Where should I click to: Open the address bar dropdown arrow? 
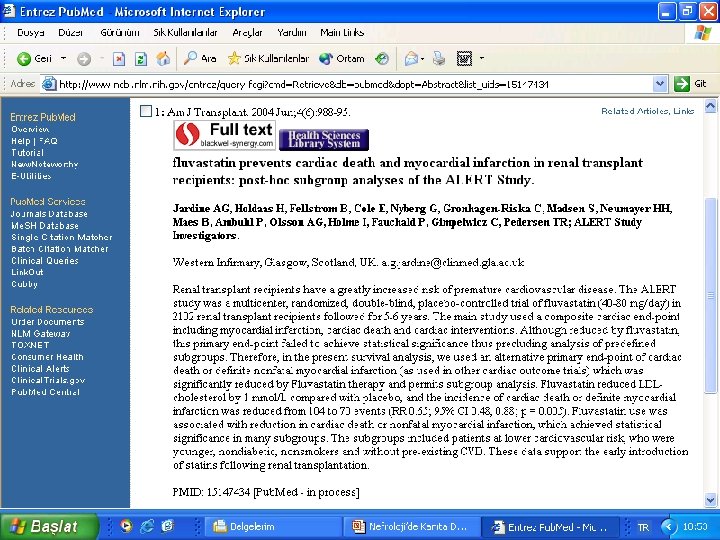[660, 84]
